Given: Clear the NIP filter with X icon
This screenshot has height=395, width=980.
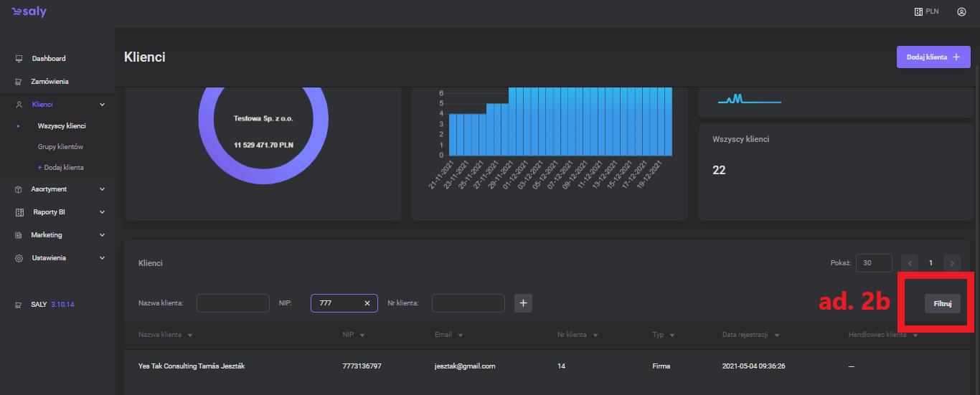Looking at the screenshot, I should tap(367, 303).
